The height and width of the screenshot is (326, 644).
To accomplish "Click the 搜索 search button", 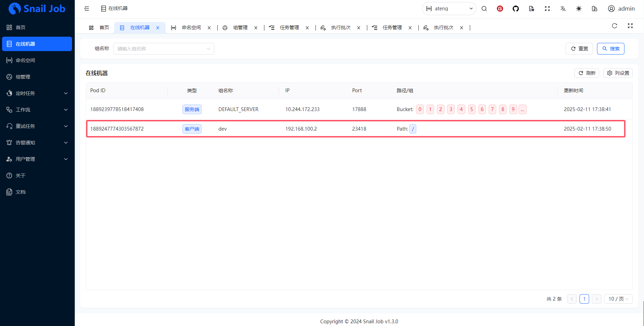I will (610, 49).
